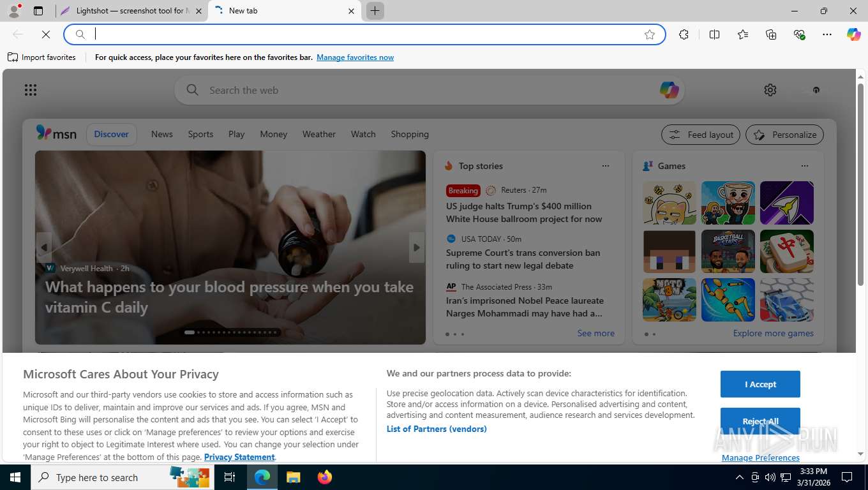Play the Basketball Stars game

point(728,251)
